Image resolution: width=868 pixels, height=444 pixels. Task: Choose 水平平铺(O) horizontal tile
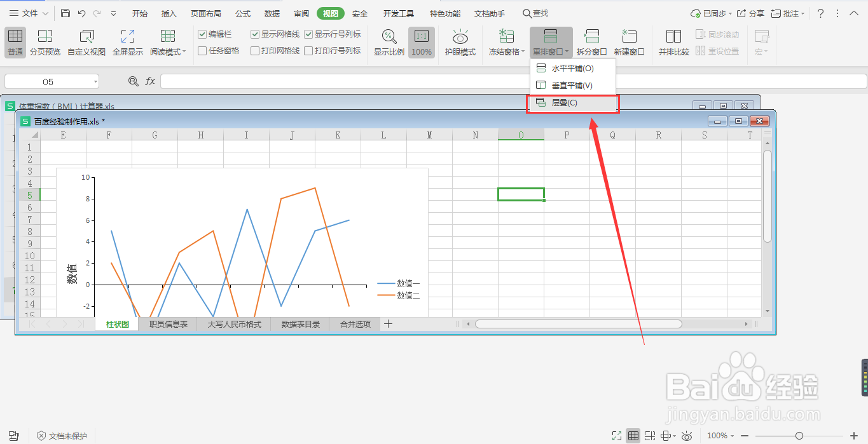coord(573,68)
